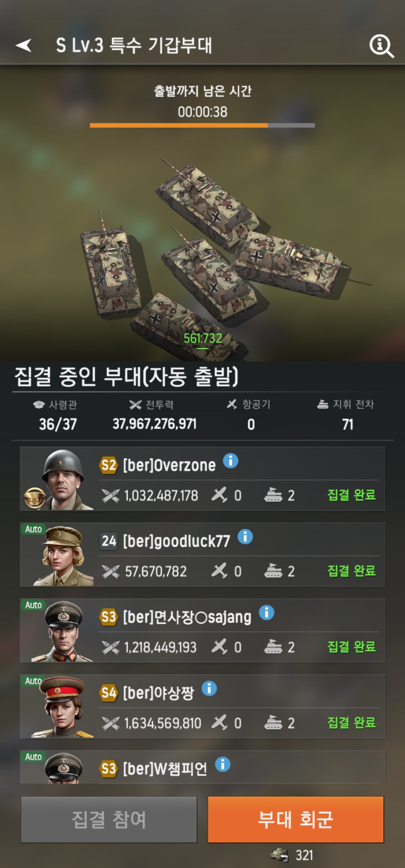Tap the Auto tag on 면사장○sajang's row
The height and width of the screenshot is (868, 405).
(x=33, y=605)
